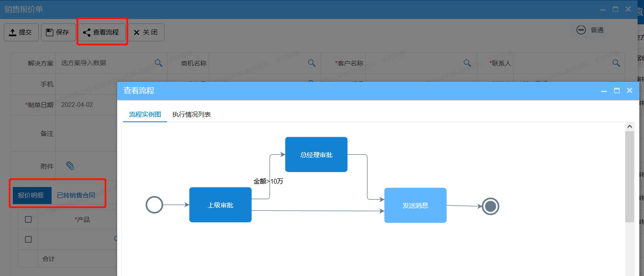This screenshot has height=276, width=644.
Task: Click the 关闭 button to close the quotation
Action: [x=146, y=32]
